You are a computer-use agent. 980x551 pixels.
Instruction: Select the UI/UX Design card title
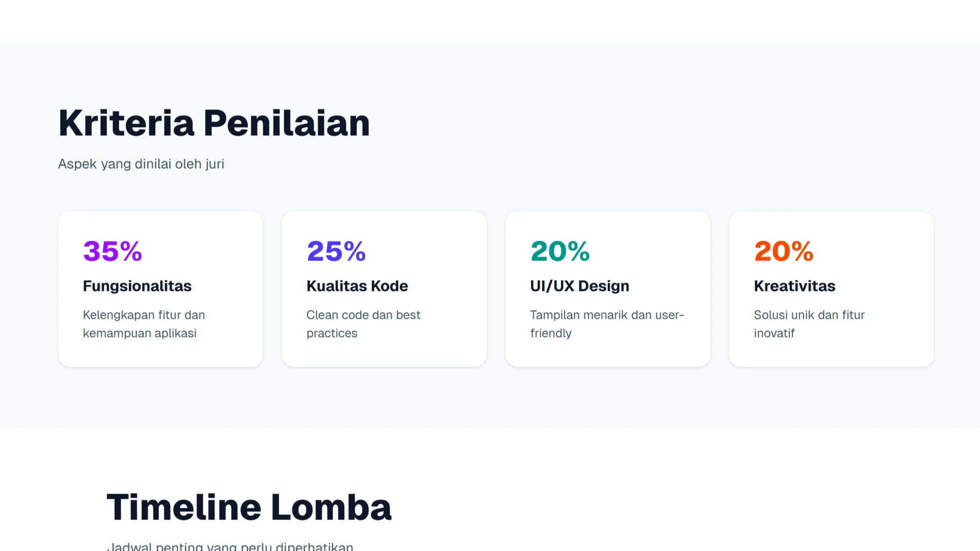tap(579, 286)
